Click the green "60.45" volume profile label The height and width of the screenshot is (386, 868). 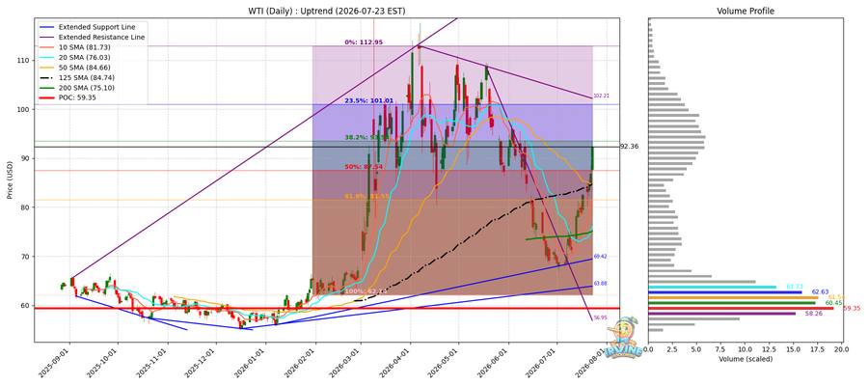pos(833,303)
